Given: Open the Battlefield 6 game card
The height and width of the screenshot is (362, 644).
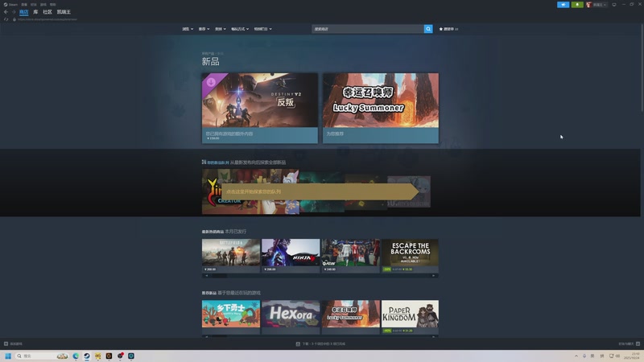Looking at the screenshot, I should (231, 256).
